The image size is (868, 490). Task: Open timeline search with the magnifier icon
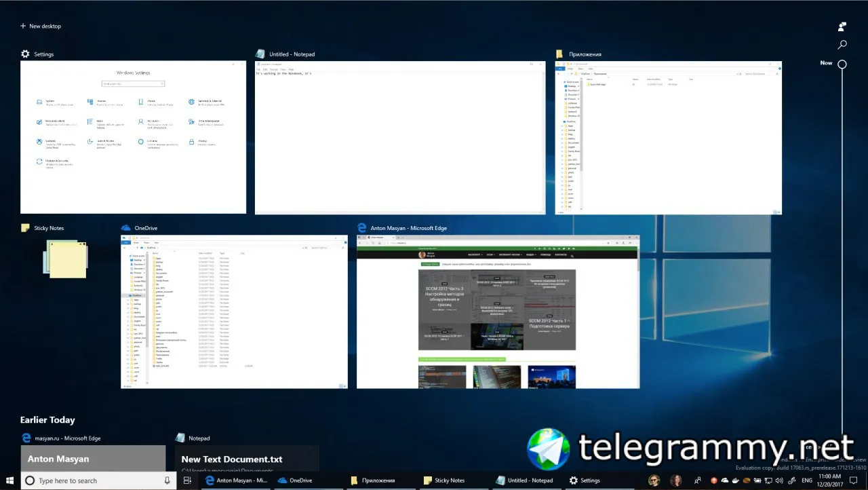[x=842, y=45]
